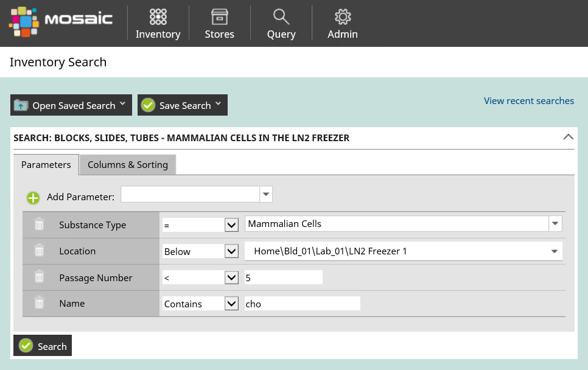Add a parameter using the green plus icon
The height and width of the screenshot is (370, 588).
click(33, 198)
